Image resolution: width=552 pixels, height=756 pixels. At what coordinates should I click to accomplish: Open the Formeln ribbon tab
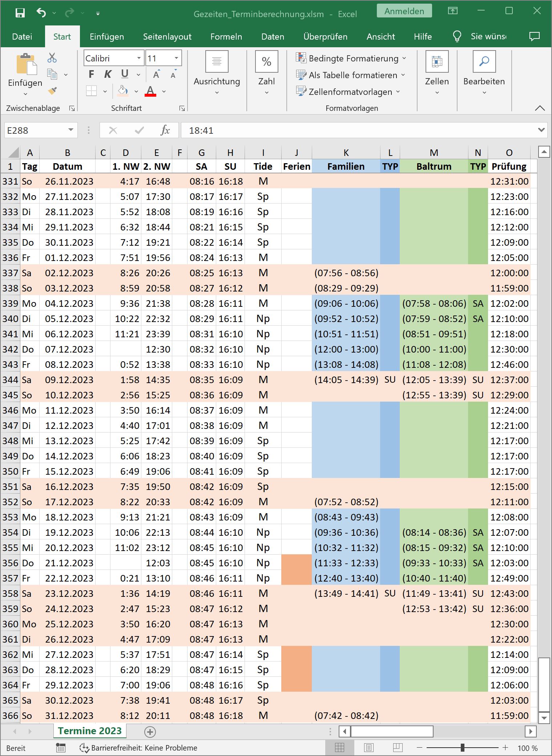pyautogui.click(x=226, y=37)
